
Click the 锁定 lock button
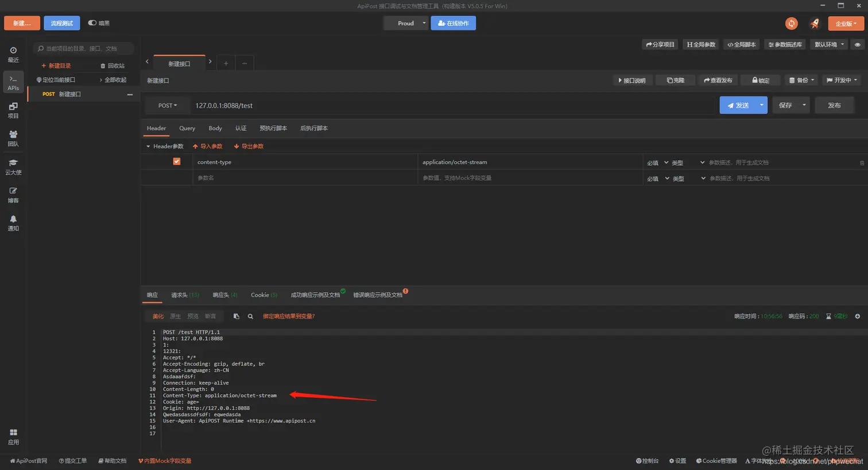pyautogui.click(x=761, y=80)
